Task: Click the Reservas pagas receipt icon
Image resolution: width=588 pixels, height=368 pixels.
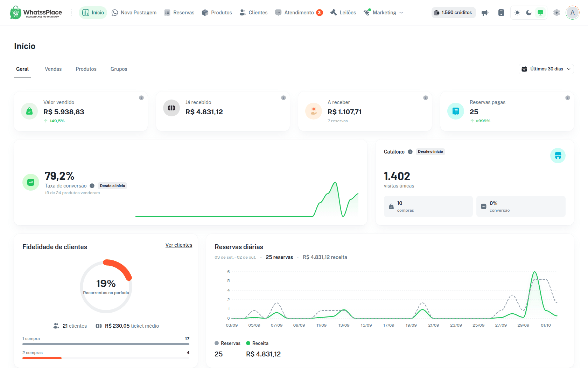Action: [456, 111]
